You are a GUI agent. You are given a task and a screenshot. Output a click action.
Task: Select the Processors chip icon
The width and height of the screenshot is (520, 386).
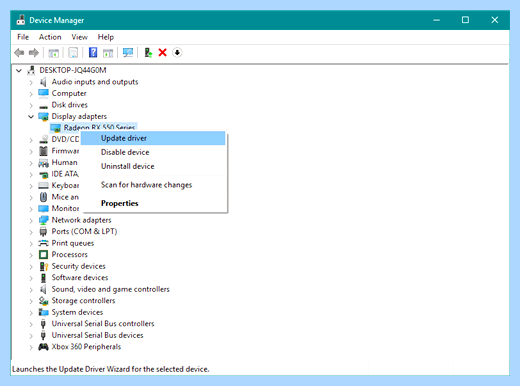[43, 255]
